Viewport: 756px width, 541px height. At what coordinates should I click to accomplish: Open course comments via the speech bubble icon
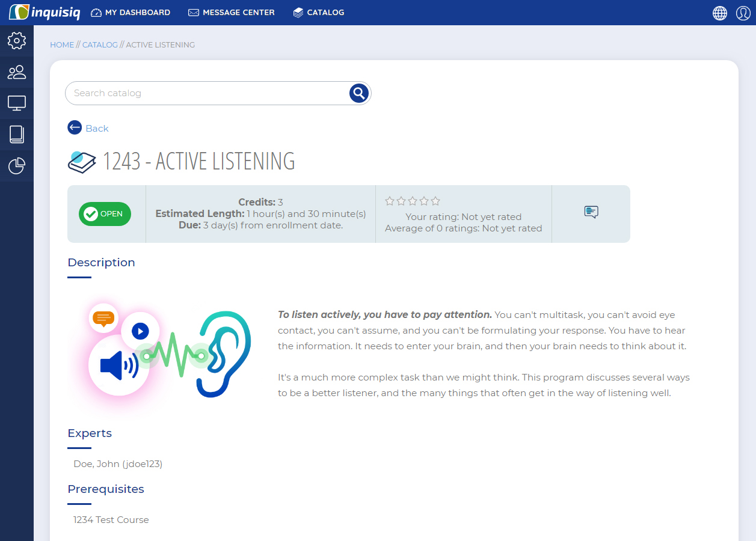591,212
